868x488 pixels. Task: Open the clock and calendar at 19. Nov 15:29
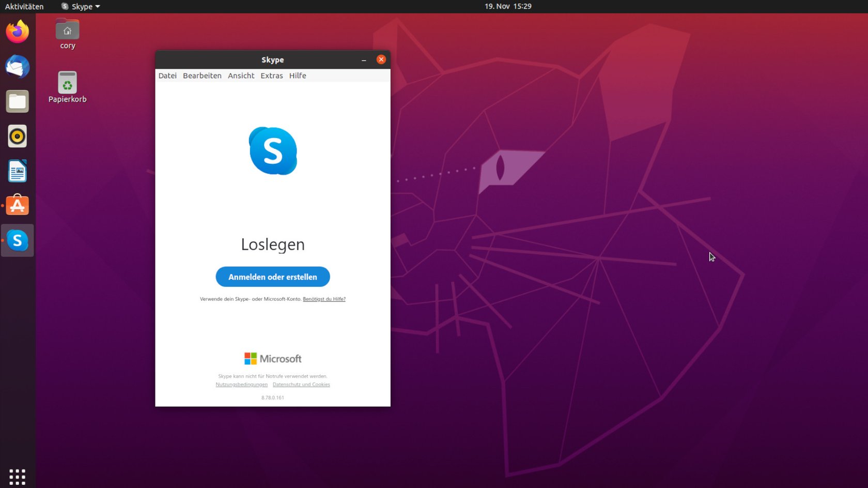pos(508,6)
